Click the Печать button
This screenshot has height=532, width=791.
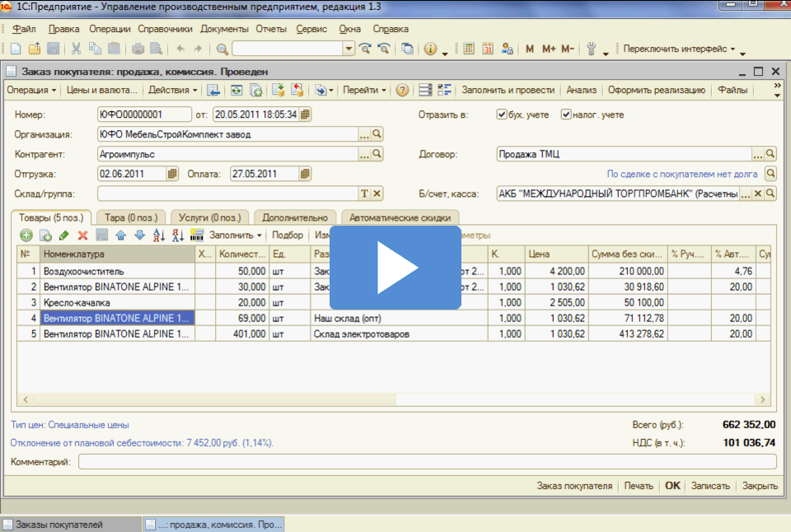[639, 486]
